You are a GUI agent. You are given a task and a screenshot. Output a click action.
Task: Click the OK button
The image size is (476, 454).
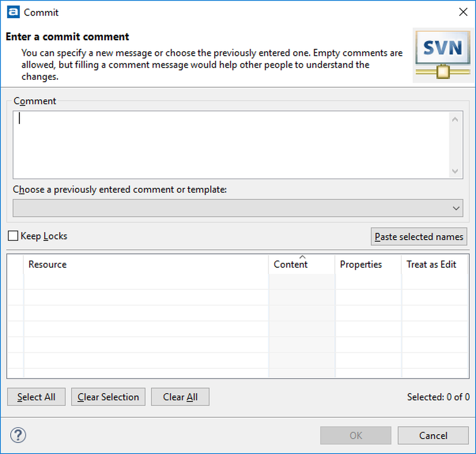[356, 435]
